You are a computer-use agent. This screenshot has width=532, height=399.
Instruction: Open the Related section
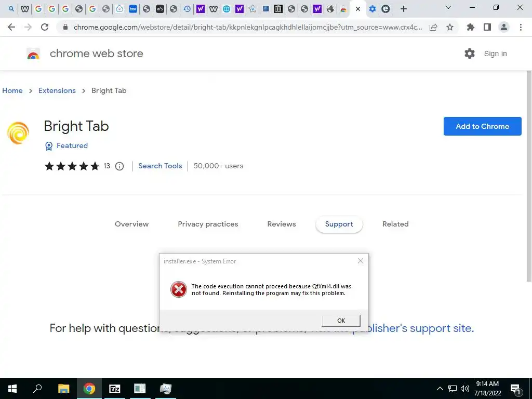395,224
